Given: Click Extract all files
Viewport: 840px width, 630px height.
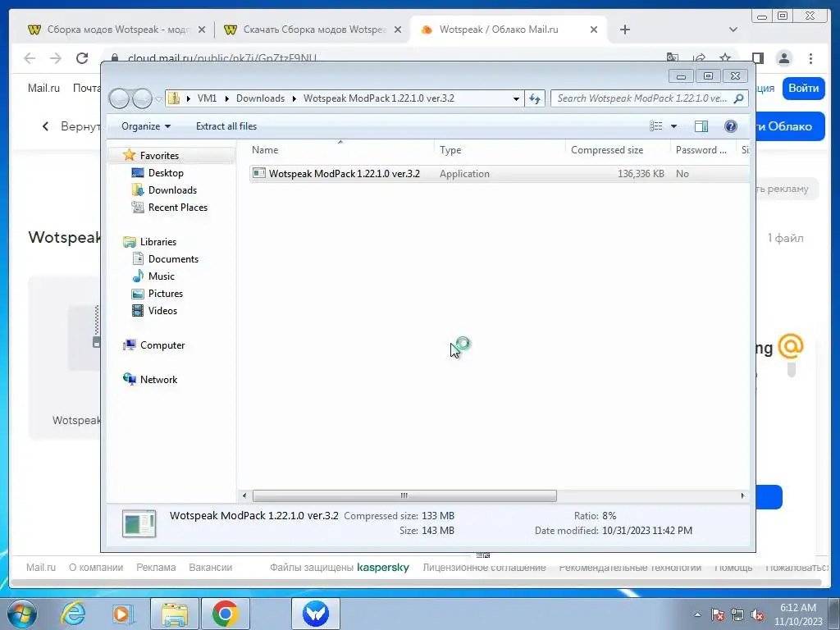Looking at the screenshot, I should tap(226, 126).
